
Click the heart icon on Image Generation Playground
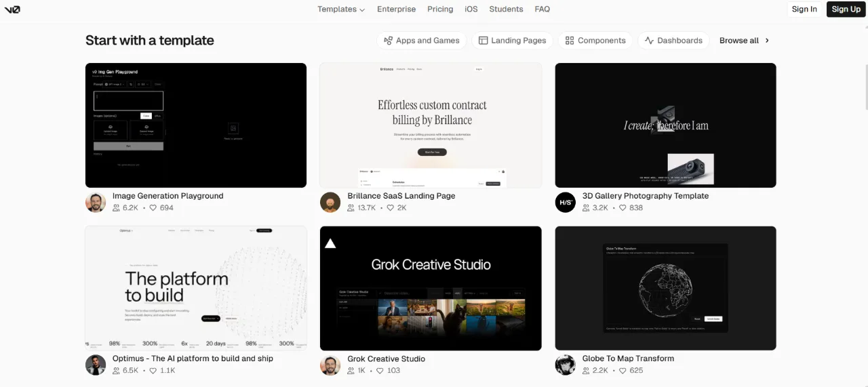(x=153, y=208)
